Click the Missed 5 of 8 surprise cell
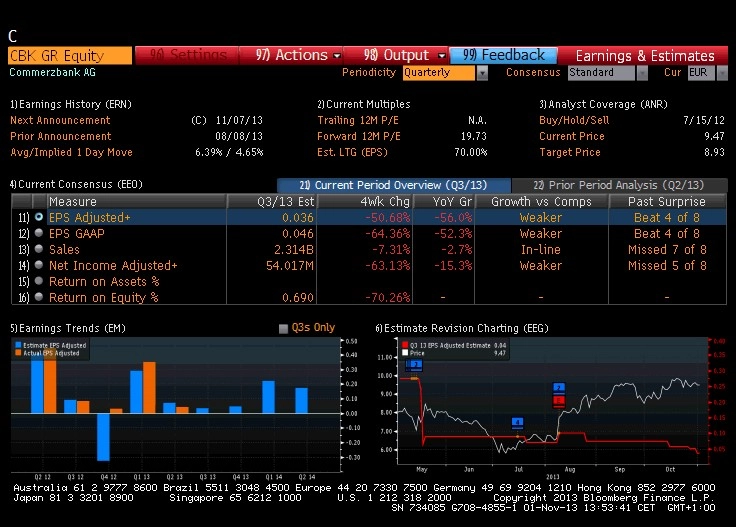Screen dimensions: 736x527 tap(667, 265)
